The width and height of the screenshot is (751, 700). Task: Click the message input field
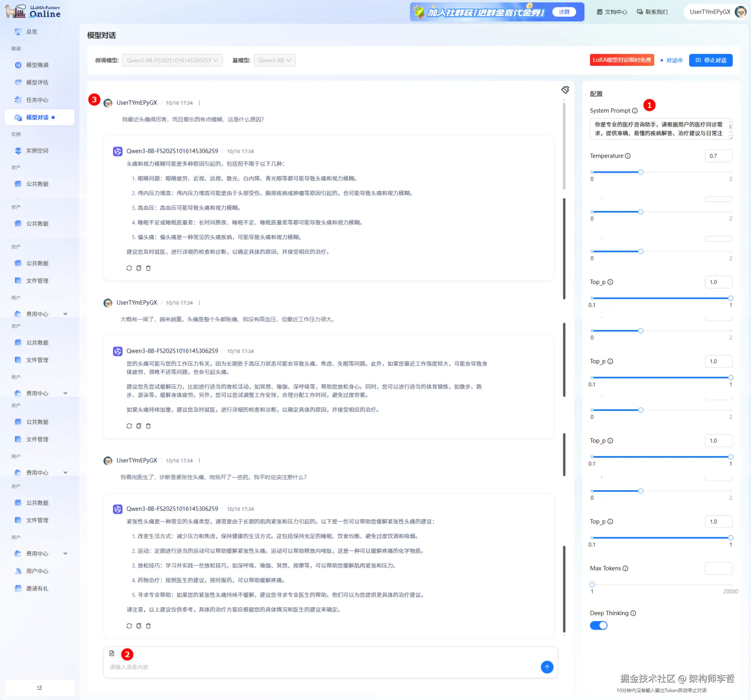tap(321, 667)
